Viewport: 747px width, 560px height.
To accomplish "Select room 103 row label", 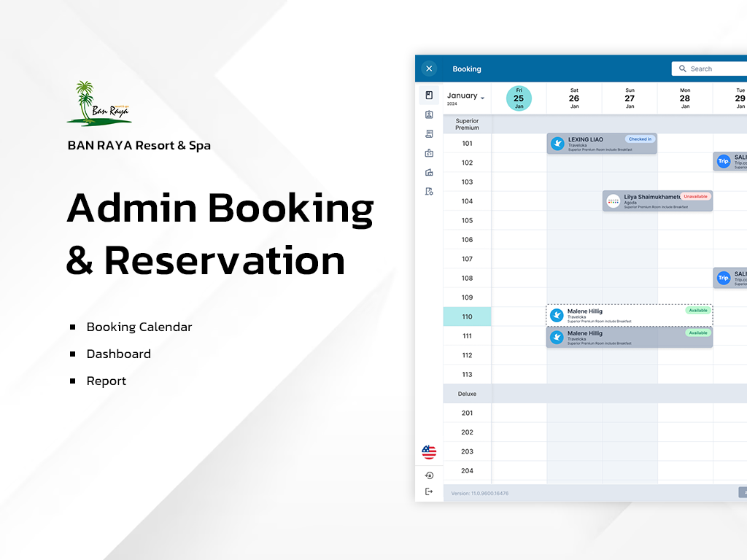I will pyautogui.click(x=467, y=182).
